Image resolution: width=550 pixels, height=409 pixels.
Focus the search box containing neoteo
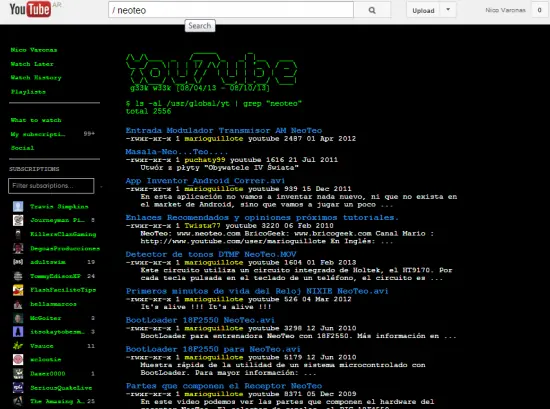(231, 10)
